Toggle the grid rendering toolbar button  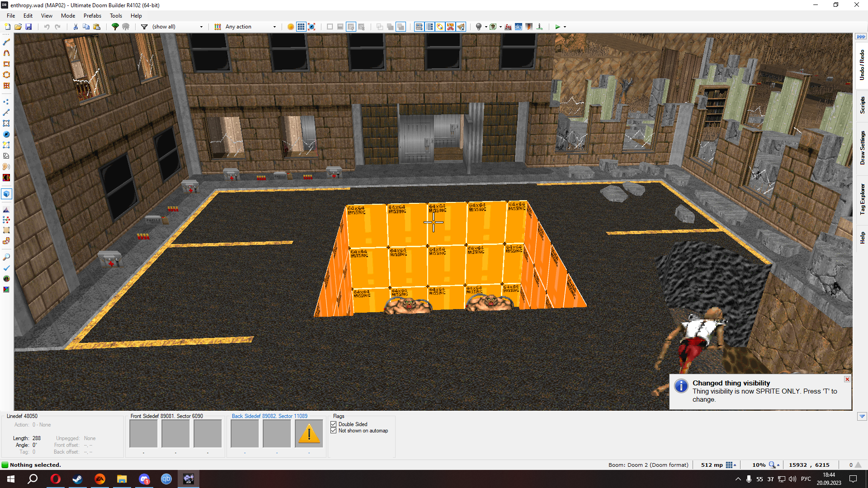(301, 27)
